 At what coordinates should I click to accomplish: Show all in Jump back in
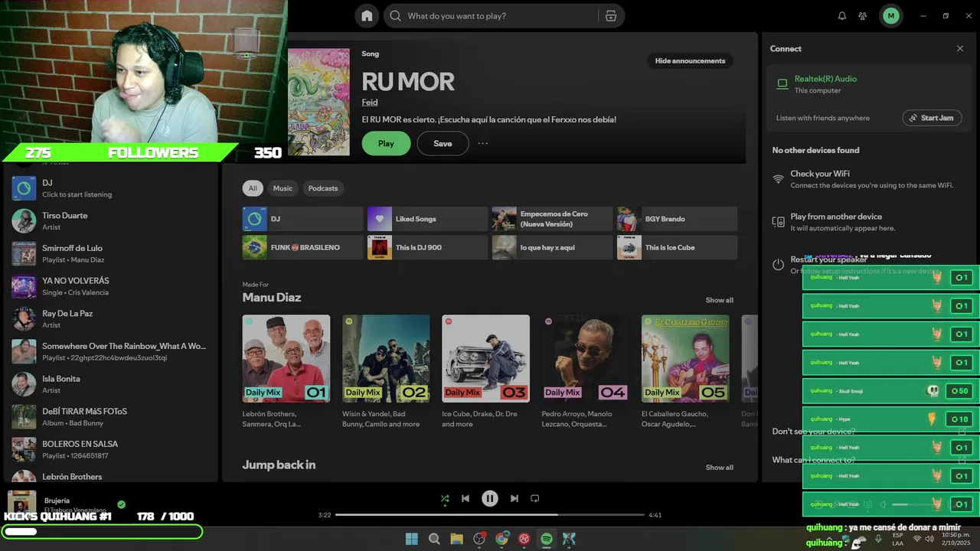pyautogui.click(x=720, y=468)
